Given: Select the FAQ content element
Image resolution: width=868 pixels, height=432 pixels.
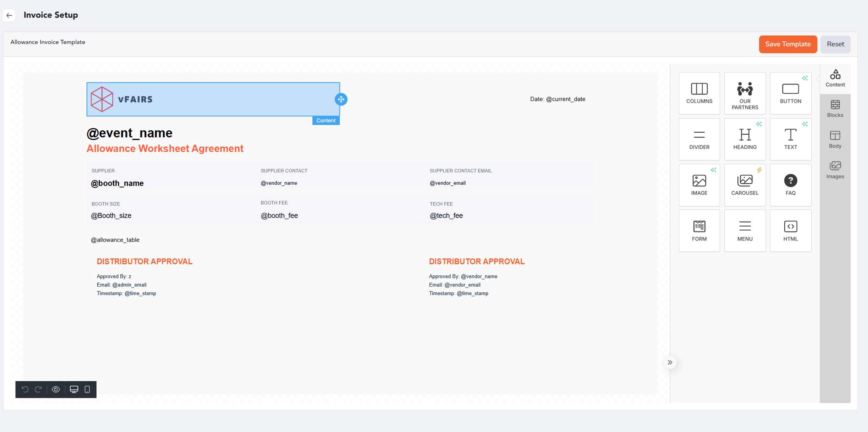Looking at the screenshot, I should coord(790,185).
